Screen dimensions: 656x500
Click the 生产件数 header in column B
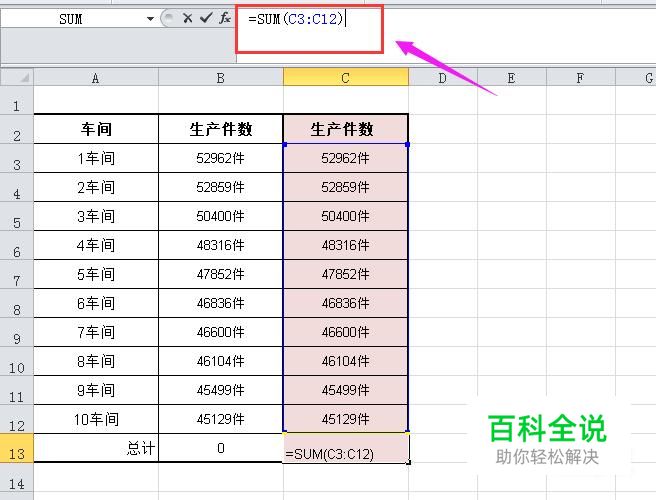(x=221, y=129)
